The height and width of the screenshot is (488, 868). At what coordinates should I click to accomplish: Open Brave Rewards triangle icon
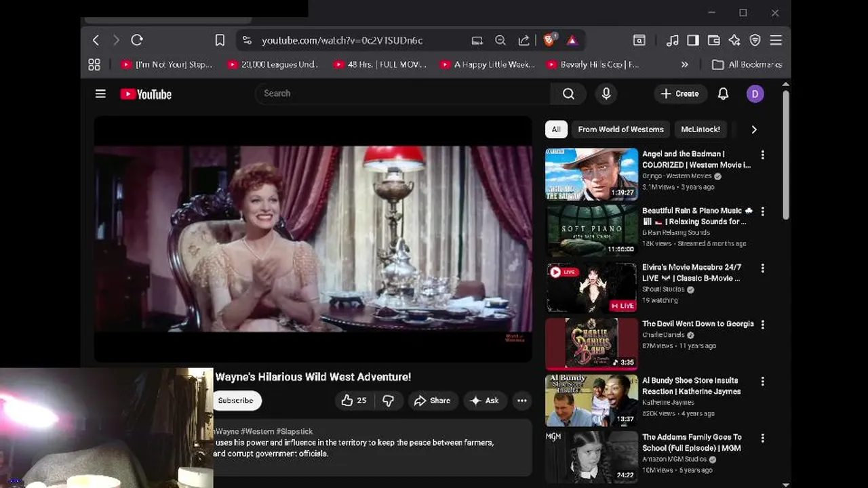[x=572, y=41]
